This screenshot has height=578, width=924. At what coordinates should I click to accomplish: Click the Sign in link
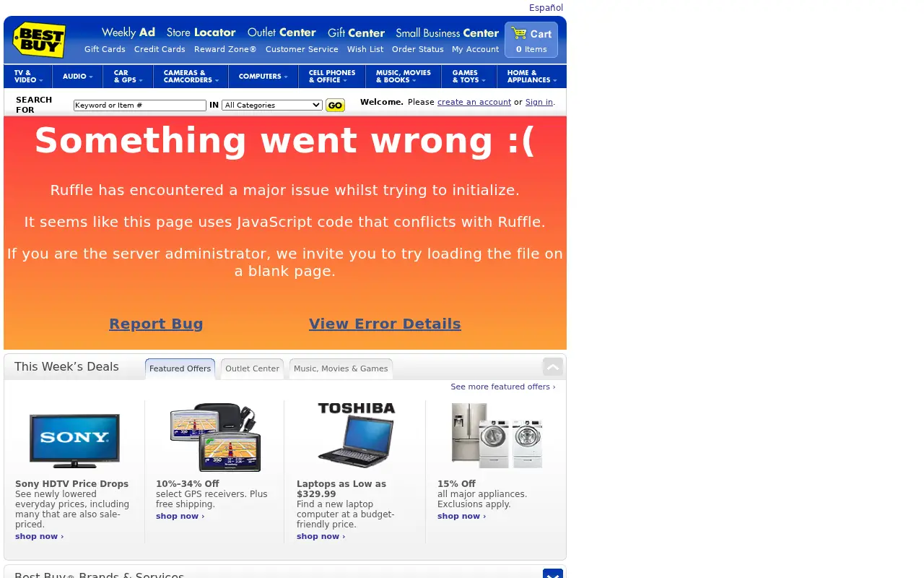[x=539, y=102]
